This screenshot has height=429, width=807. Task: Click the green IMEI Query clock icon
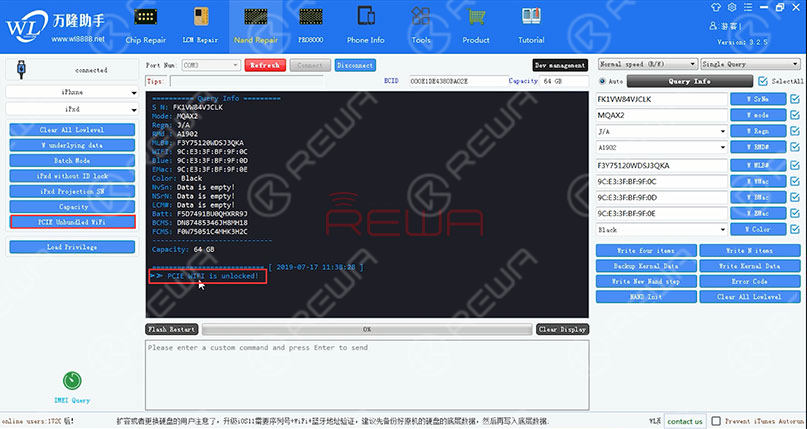tap(72, 381)
